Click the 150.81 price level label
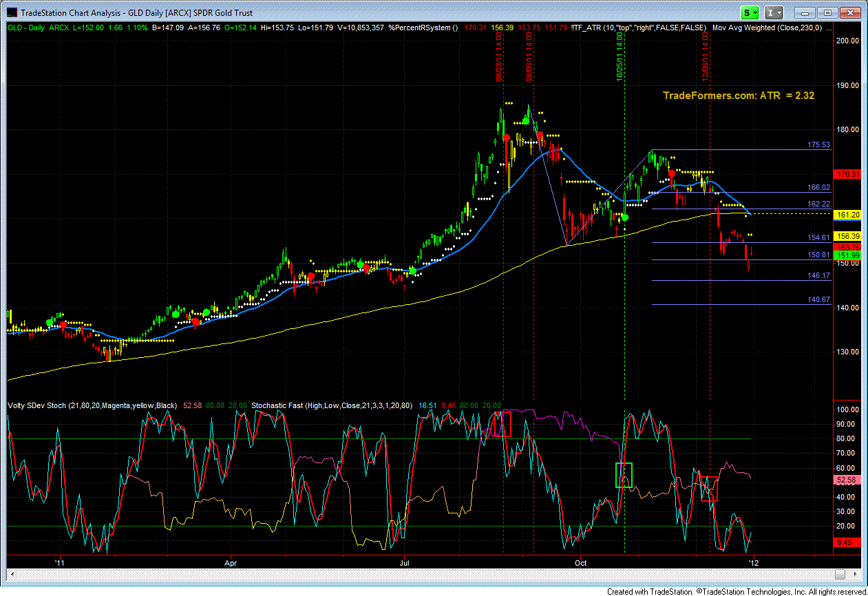Image resolution: width=868 pixels, height=596 pixels. 819,255
